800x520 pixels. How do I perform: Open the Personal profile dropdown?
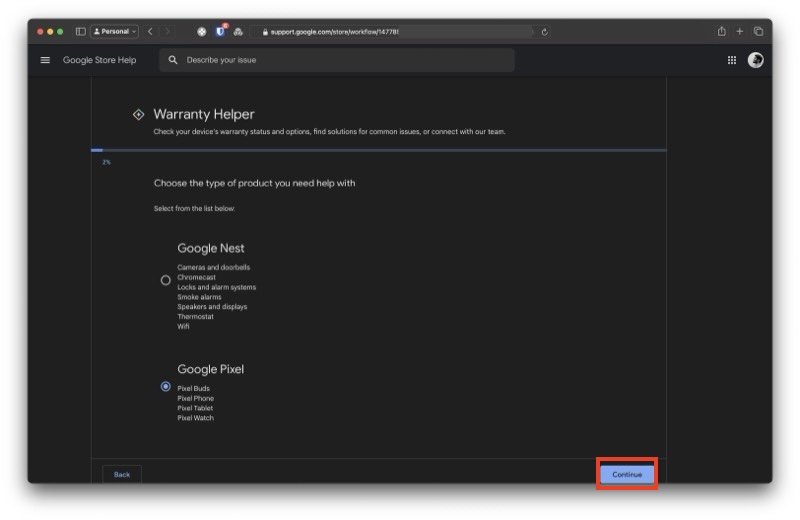pyautogui.click(x=114, y=32)
